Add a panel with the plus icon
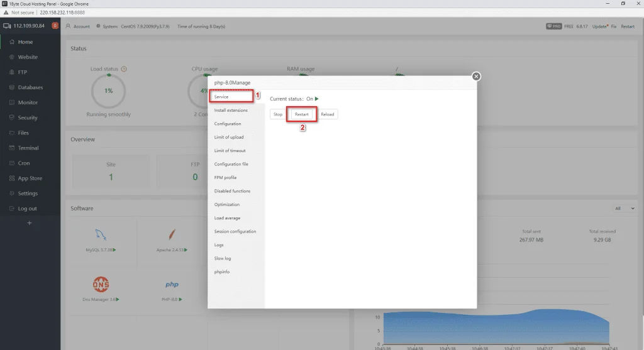644x350 pixels. tap(29, 223)
